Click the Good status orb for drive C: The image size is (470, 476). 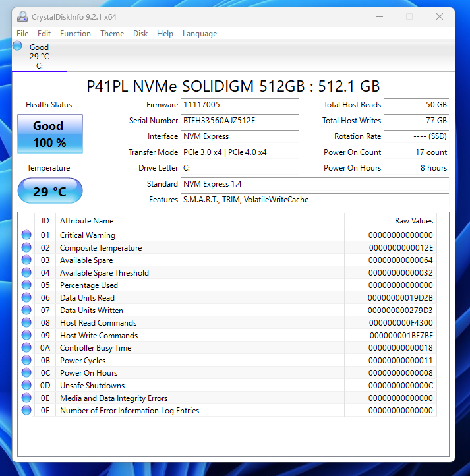pos(17,46)
